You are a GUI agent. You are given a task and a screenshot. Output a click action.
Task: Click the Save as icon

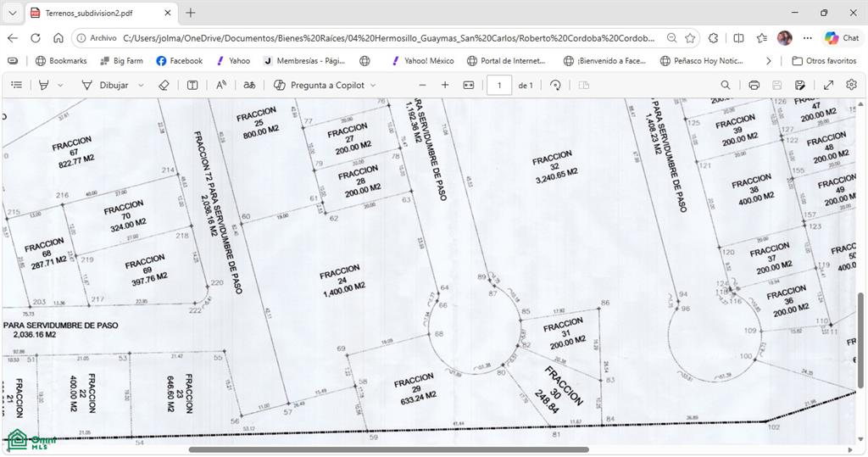[799, 86]
